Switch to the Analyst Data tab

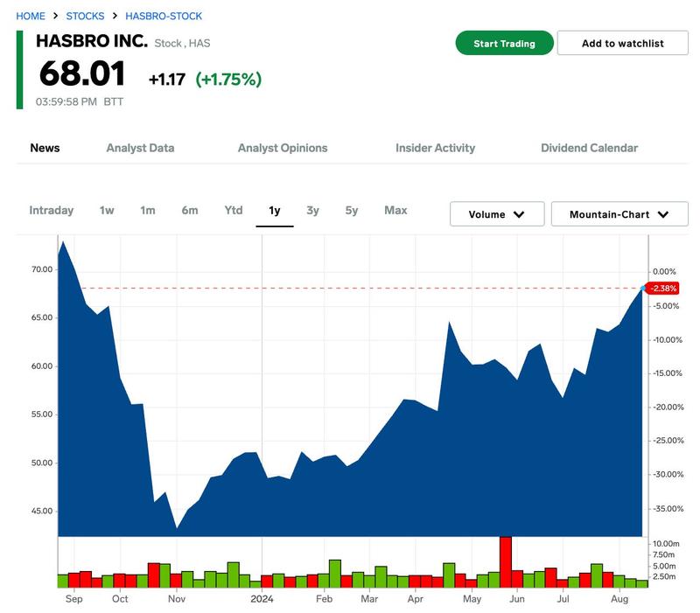140,148
